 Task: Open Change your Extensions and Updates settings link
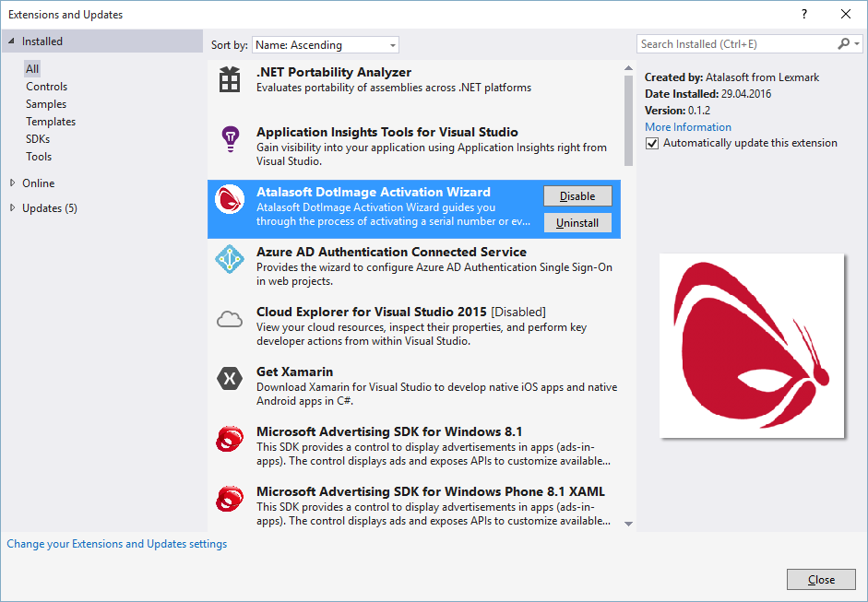click(117, 544)
